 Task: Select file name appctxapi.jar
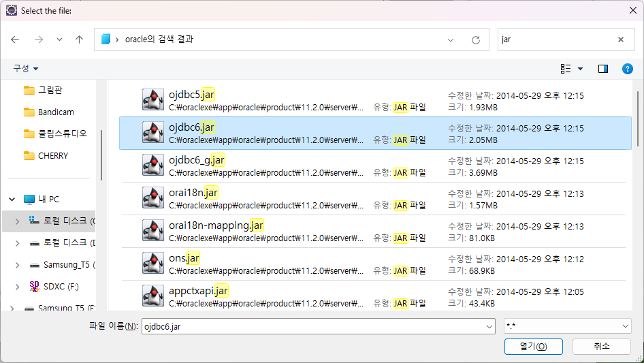(x=198, y=291)
